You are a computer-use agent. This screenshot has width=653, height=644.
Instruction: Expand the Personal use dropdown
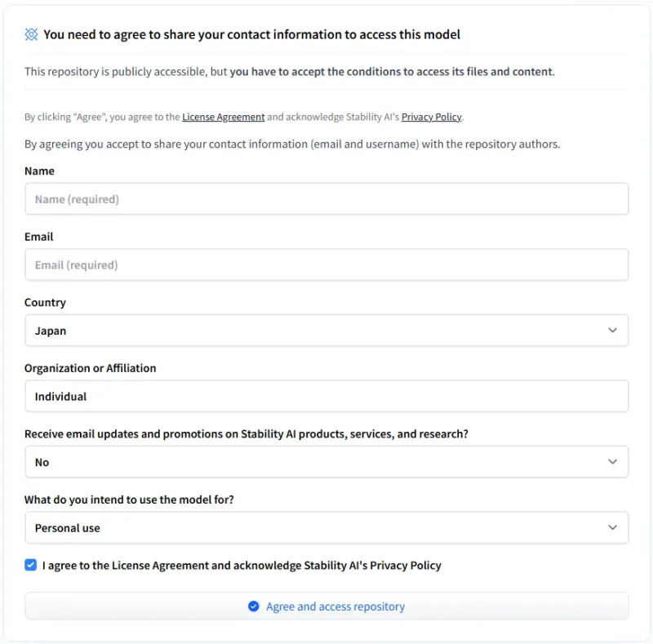326,527
